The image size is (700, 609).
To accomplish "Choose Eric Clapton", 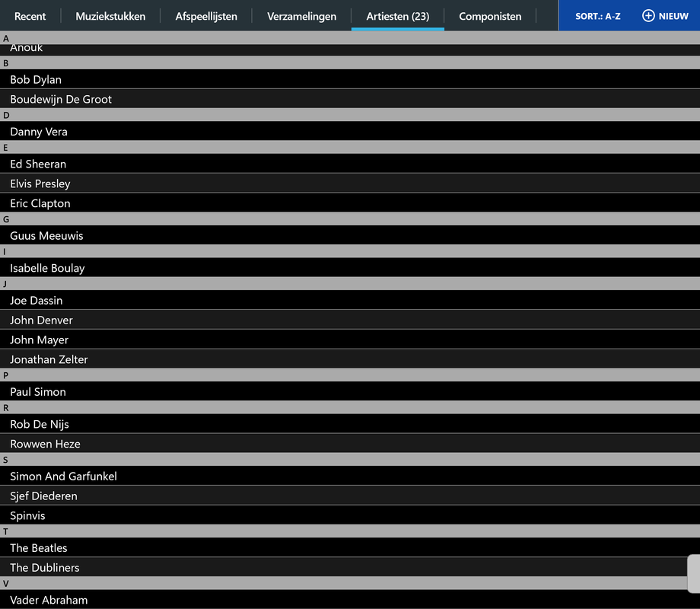I will coord(350,202).
